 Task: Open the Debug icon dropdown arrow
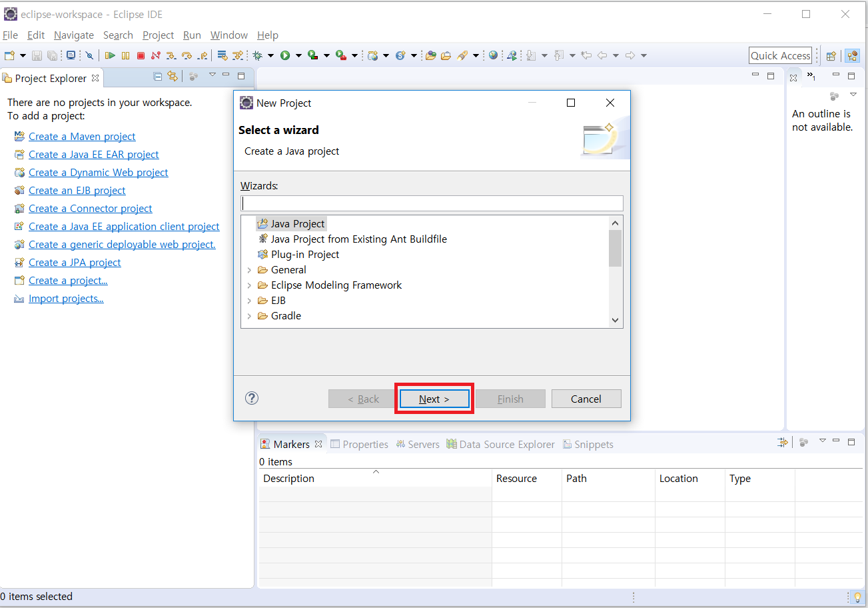pos(270,55)
